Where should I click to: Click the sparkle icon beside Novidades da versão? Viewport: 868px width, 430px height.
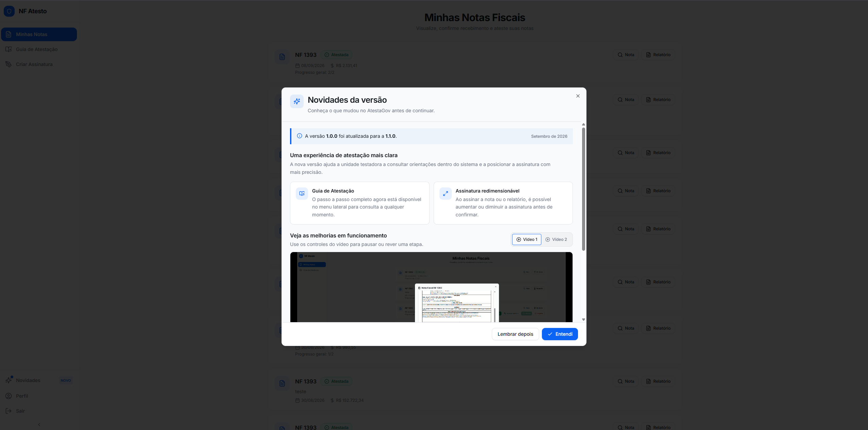click(x=297, y=101)
